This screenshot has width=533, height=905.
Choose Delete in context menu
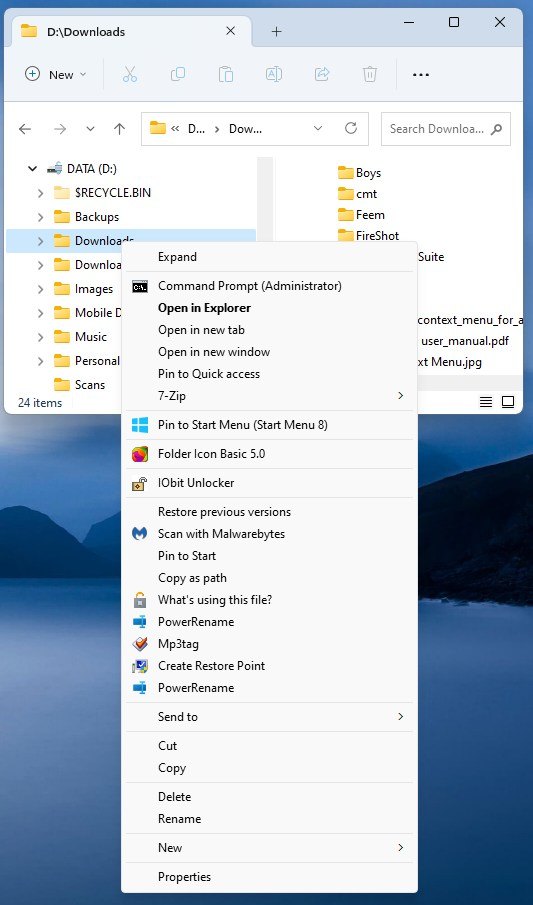[x=269, y=797]
